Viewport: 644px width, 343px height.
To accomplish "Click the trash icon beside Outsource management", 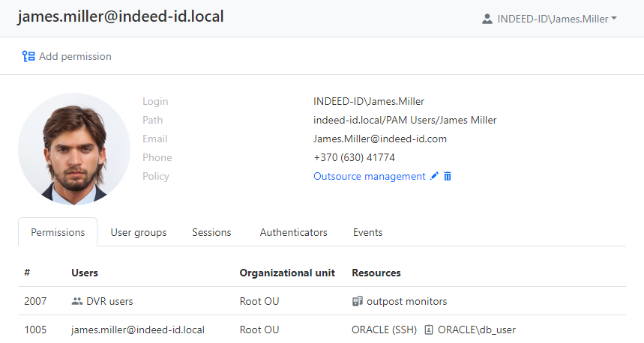I will (448, 176).
